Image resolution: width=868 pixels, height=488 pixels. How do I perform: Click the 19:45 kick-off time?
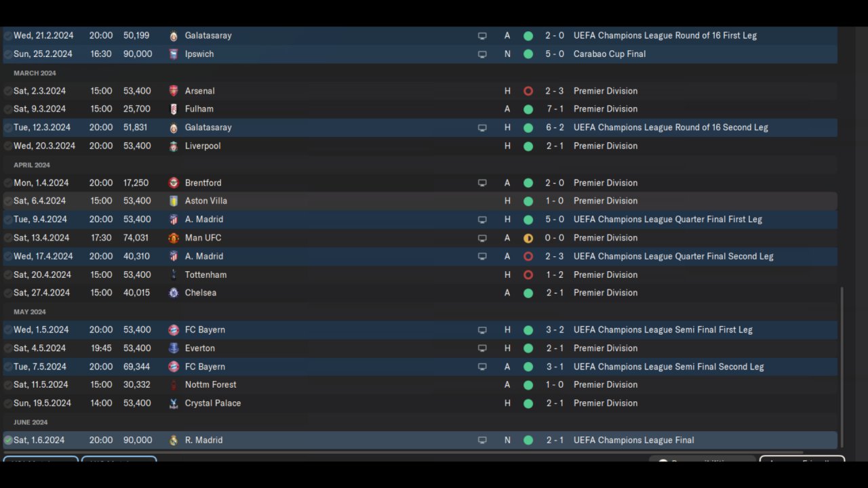click(x=102, y=348)
